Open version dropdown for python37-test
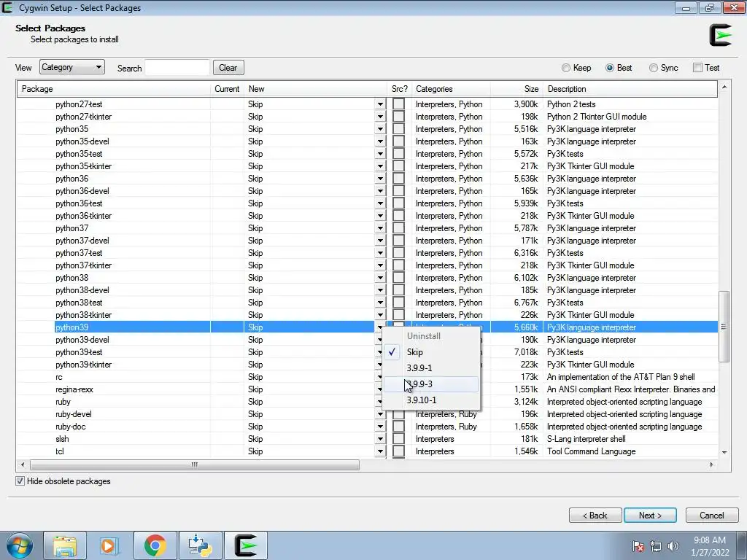The image size is (747, 560). click(x=380, y=253)
